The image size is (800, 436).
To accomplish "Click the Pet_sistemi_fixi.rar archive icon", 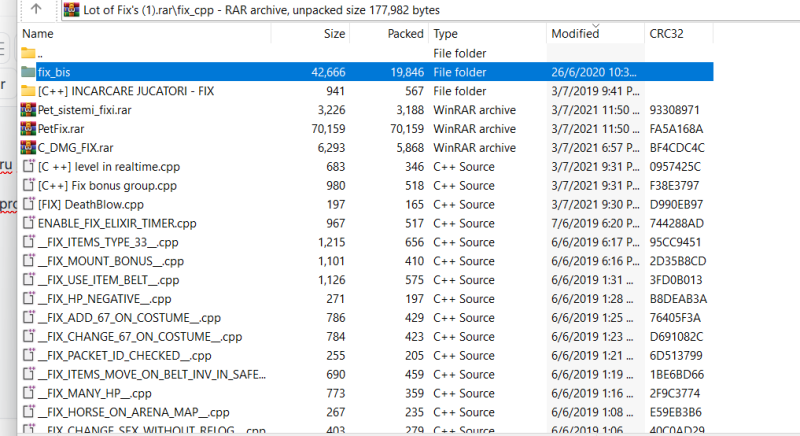I will (28, 110).
